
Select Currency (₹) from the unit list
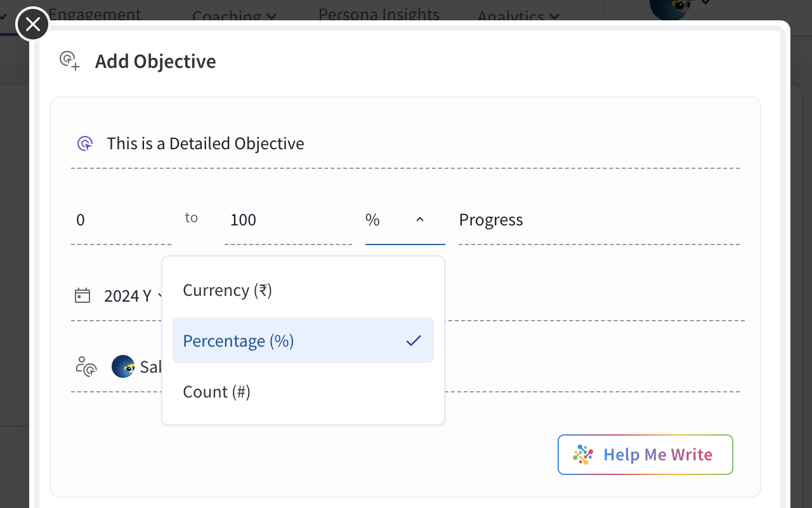pos(227,290)
